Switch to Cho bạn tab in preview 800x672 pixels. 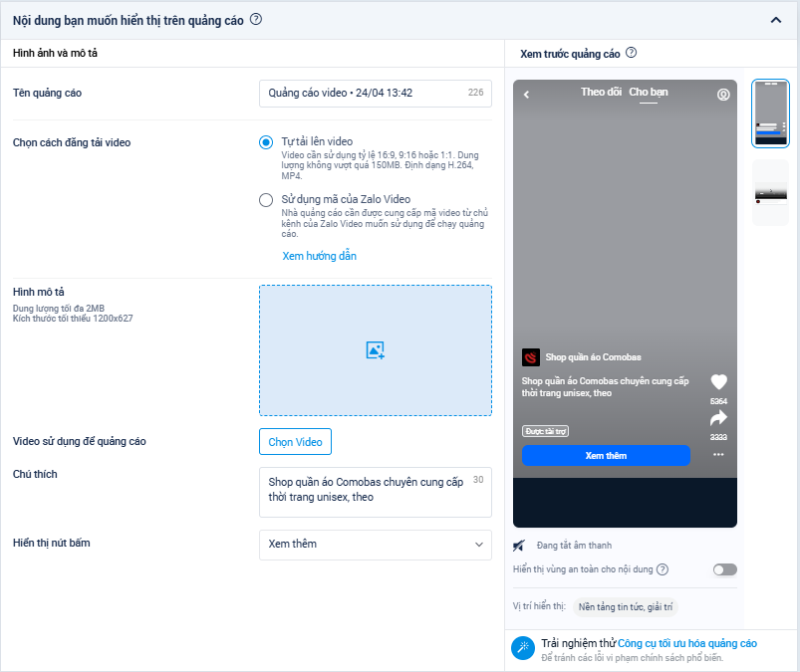click(x=649, y=93)
